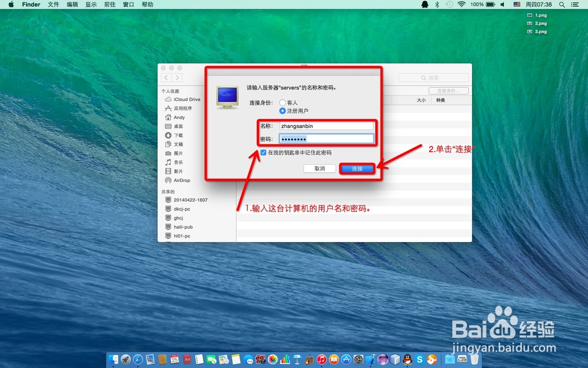The image size is (588, 368).
Task: Click the battery status icon
Action: pos(490,5)
